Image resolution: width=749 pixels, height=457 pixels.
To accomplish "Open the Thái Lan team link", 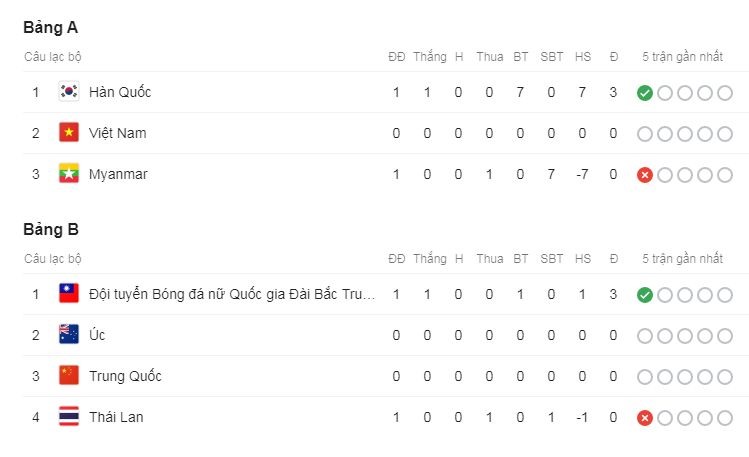I will [116, 417].
